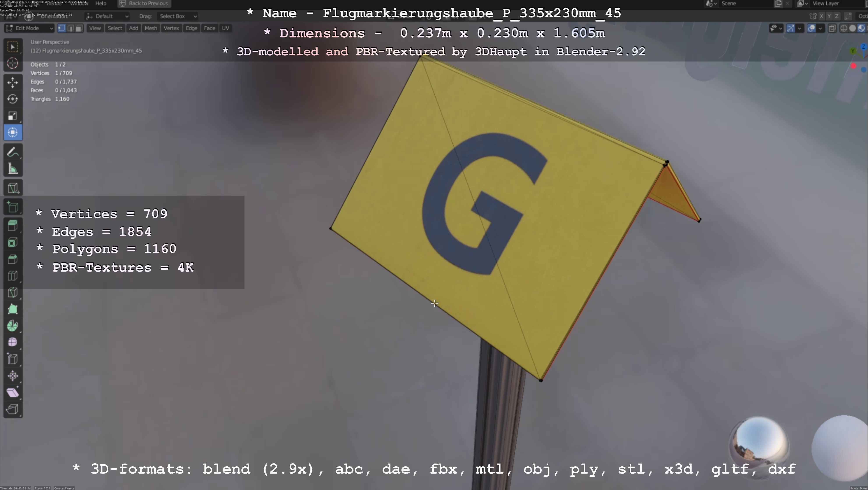This screenshot has height=490, width=868.
Task: Activate the Rotate tool
Action: coord(13,99)
